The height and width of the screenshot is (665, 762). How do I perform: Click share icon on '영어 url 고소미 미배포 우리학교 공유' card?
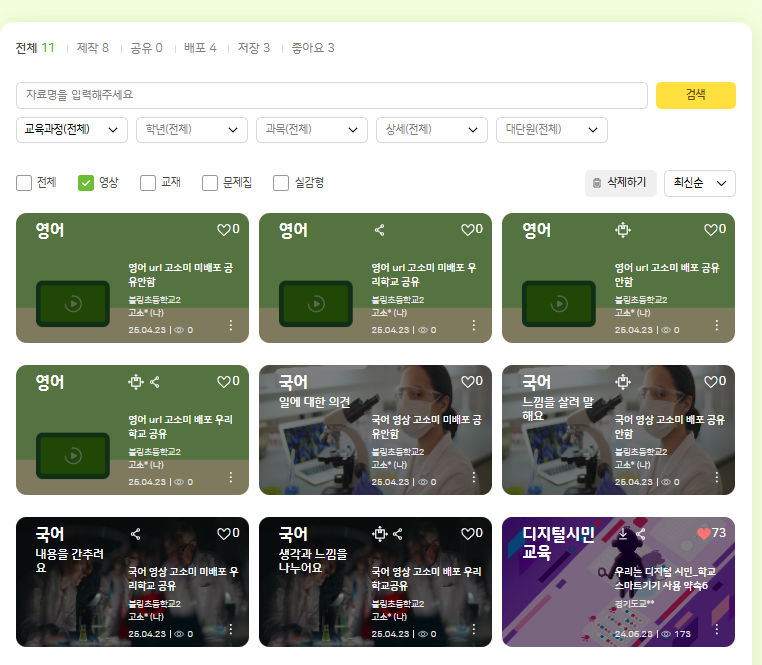(x=379, y=230)
